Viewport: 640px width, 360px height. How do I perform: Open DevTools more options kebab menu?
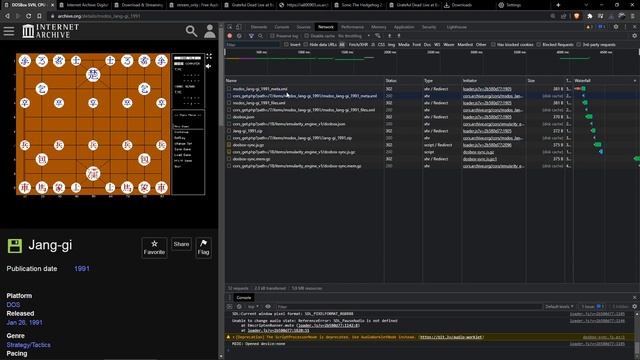[625, 27]
